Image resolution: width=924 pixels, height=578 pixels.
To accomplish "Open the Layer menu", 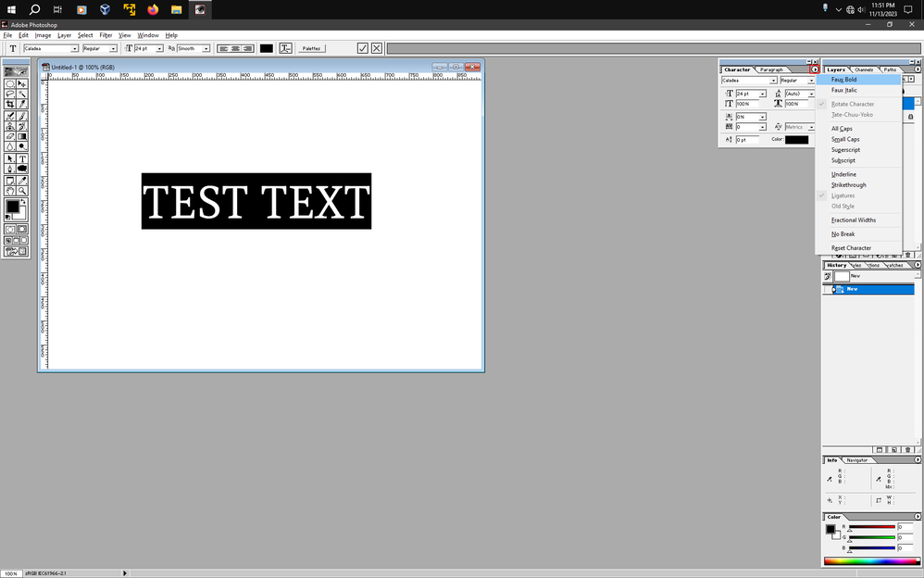I will tap(64, 34).
